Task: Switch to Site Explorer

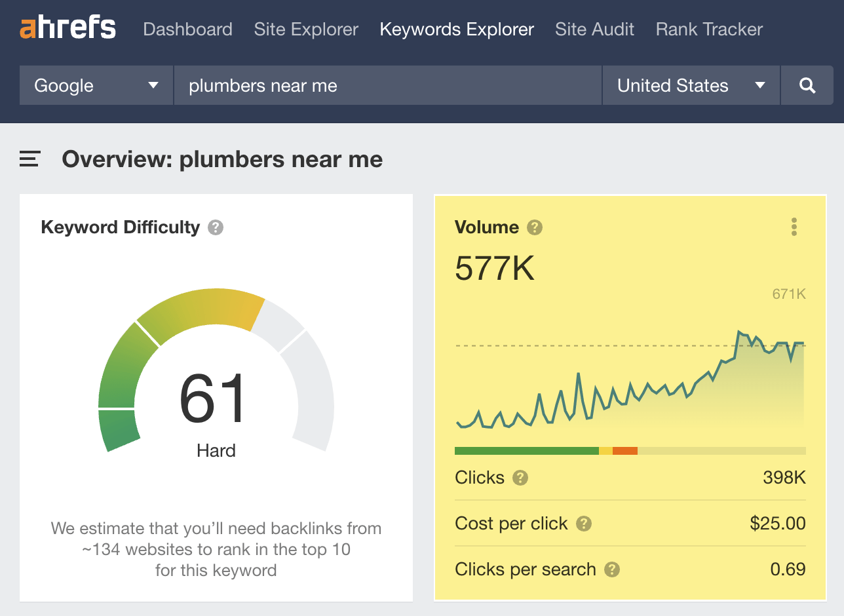Action: point(305,29)
